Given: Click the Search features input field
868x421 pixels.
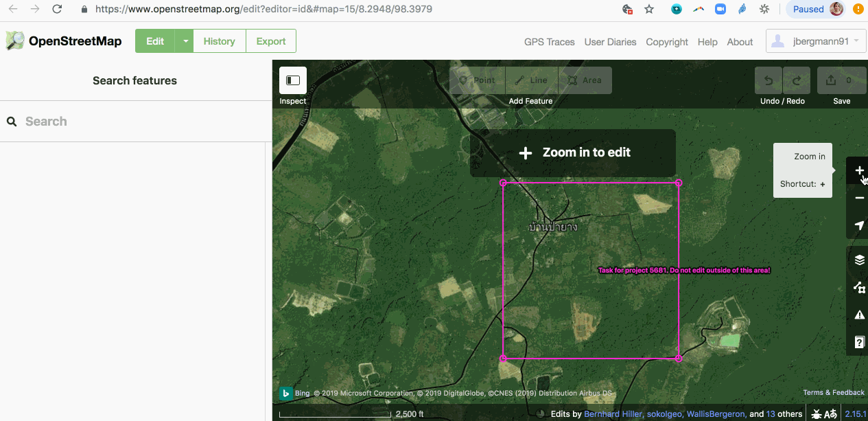Looking at the screenshot, I should click(x=137, y=122).
